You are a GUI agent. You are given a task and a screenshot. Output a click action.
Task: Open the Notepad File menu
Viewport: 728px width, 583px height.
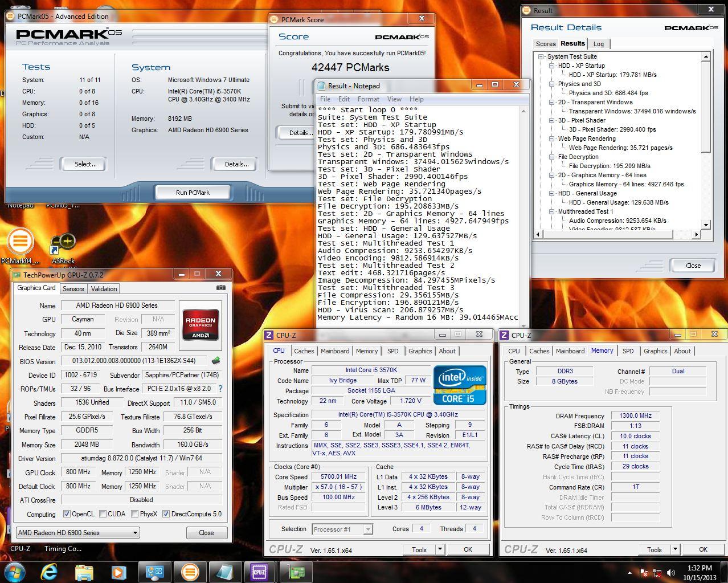pos(325,99)
